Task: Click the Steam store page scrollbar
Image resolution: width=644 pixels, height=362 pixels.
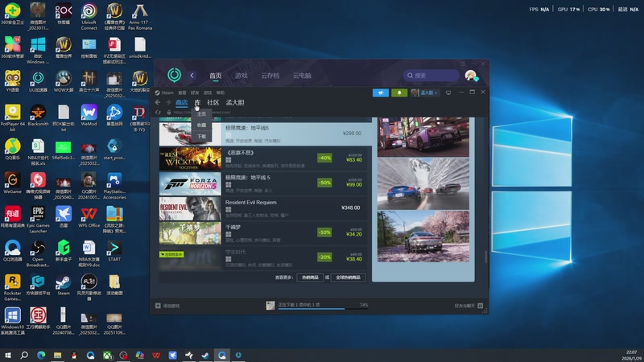Action: point(486,257)
